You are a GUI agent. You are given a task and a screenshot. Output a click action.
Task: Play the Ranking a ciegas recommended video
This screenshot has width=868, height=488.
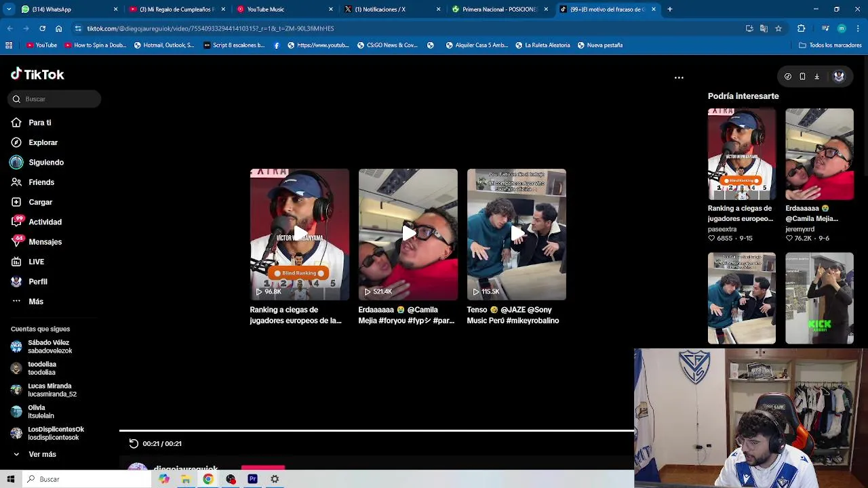coord(300,235)
